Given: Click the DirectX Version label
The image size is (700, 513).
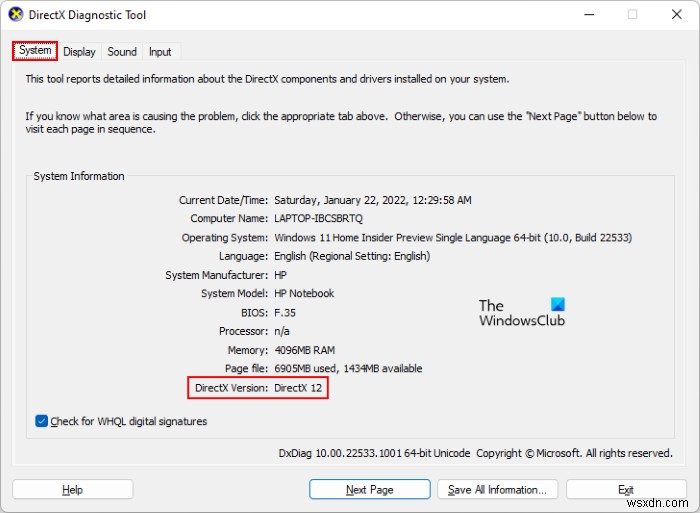Looking at the screenshot, I should [231, 388].
